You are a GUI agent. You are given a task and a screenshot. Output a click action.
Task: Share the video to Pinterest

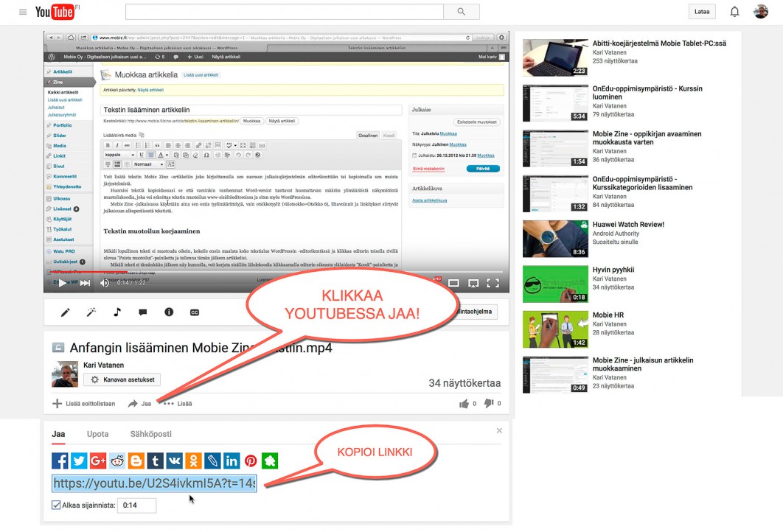(x=251, y=461)
